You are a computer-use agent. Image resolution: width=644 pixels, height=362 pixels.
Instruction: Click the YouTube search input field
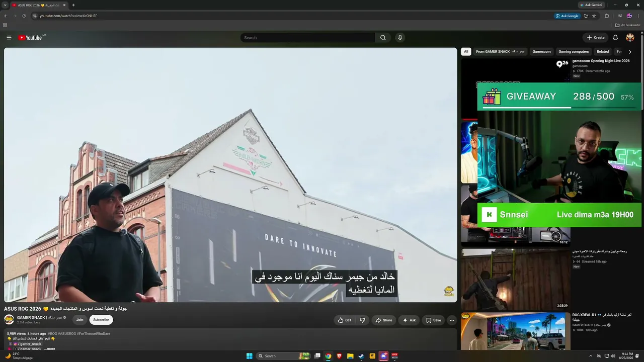coord(308,38)
